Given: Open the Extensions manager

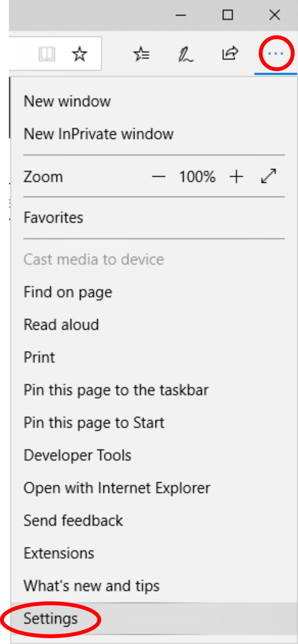Looking at the screenshot, I should pos(59,553).
